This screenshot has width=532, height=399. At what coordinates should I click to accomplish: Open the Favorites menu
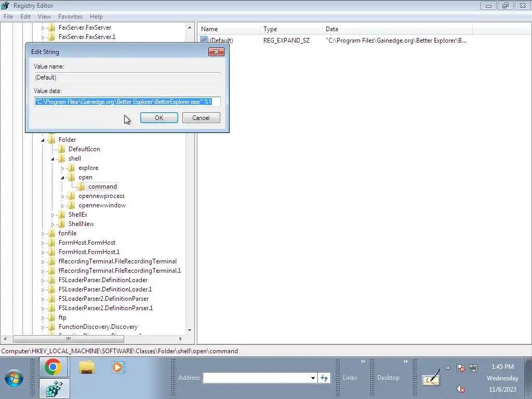(70, 17)
